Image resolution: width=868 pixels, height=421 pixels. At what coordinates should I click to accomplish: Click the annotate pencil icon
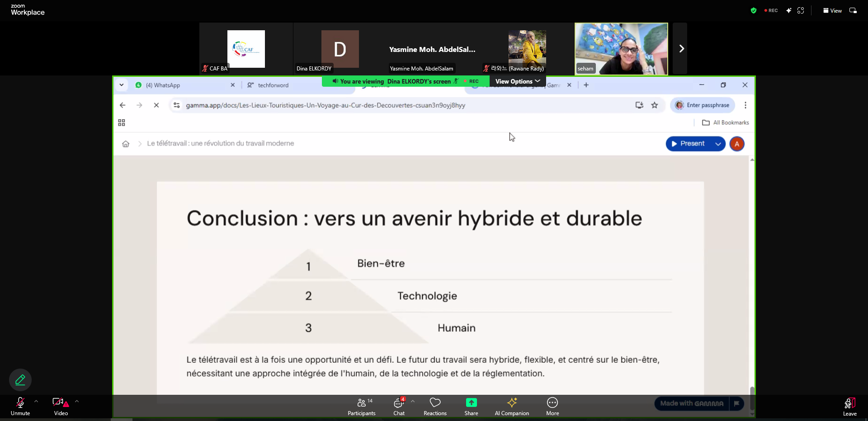click(x=20, y=380)
